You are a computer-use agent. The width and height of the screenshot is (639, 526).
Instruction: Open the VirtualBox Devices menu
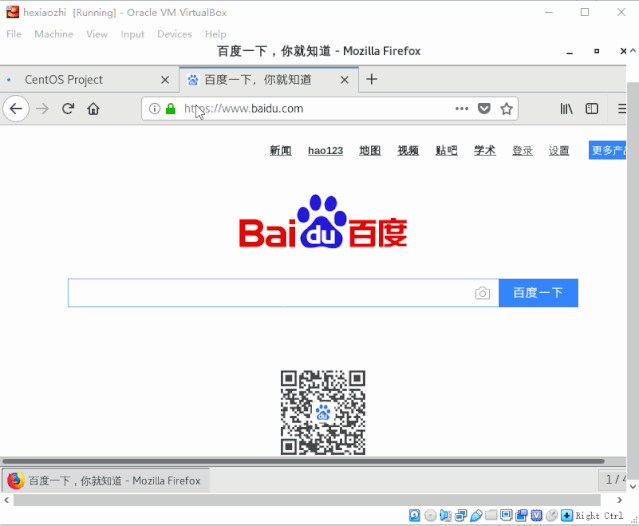174,34
